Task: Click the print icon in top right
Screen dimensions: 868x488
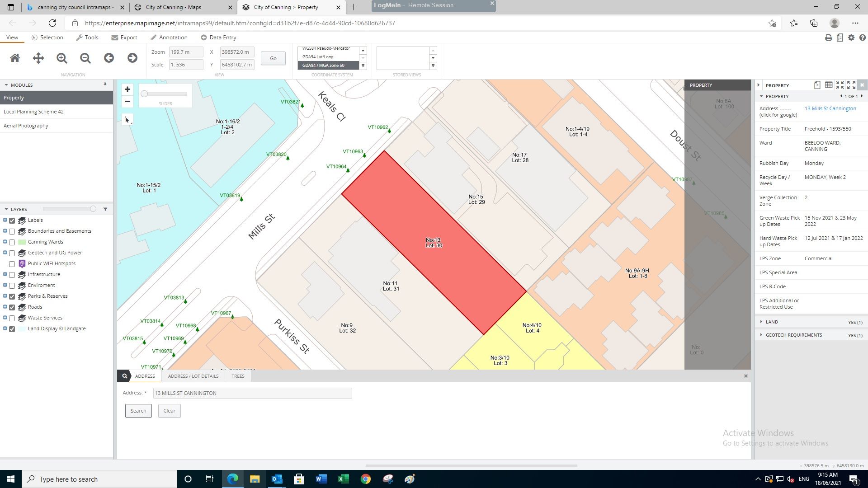Action: [x=828, y=38]
